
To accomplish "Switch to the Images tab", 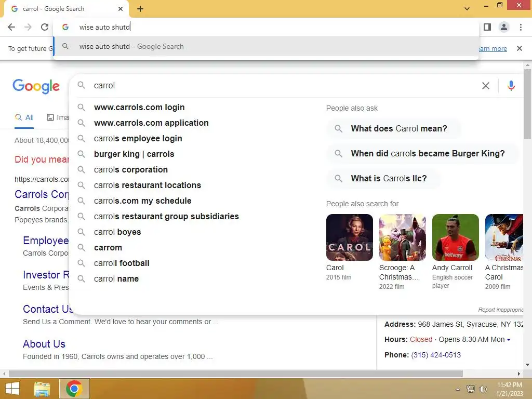I will (x=58, y=118).
